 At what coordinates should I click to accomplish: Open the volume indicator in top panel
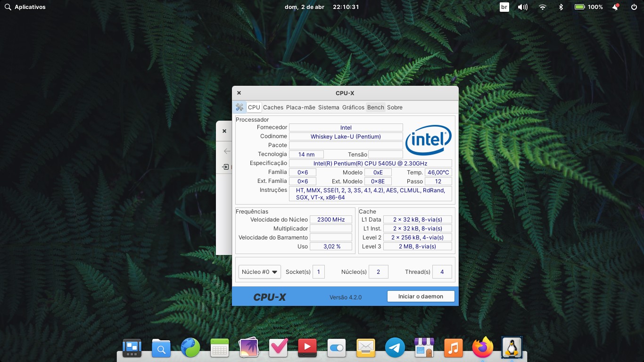click(x=523, y=7)
